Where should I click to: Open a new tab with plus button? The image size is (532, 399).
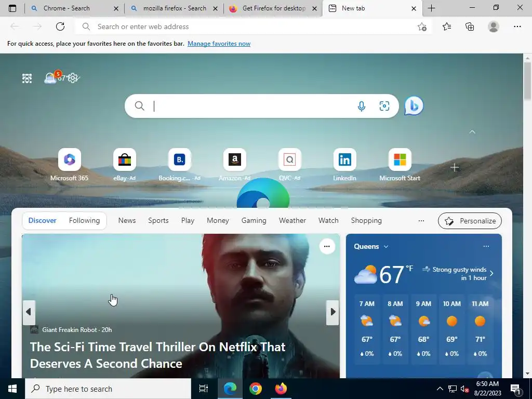point(432,8)
